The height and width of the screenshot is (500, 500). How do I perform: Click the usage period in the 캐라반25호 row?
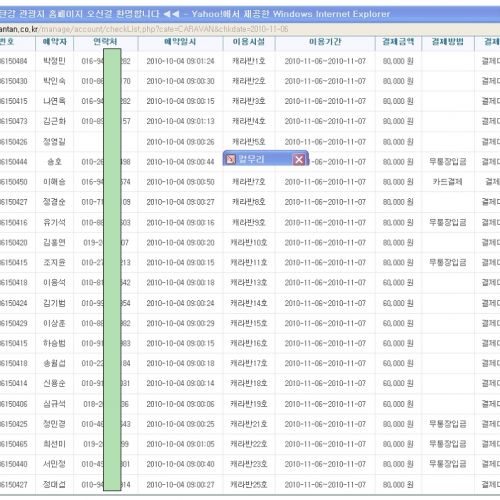pyautogui.click(x=325, y=485)
